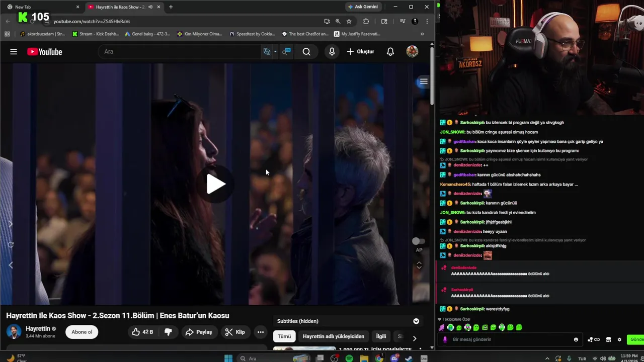644x362 pixels.
Task: Start voice search with the microphone icon
Action: pyautogui.click(x=332, y=52)
